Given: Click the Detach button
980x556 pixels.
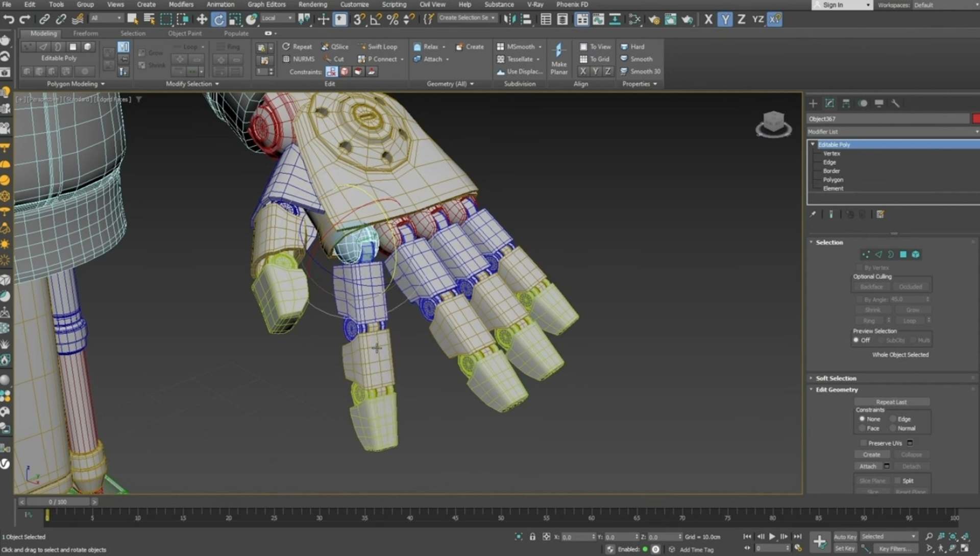Looking at the screenshot, I should tap(912, 466).
